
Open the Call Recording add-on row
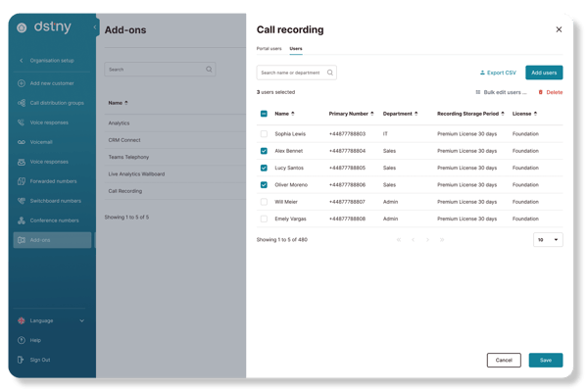(175, 191)
